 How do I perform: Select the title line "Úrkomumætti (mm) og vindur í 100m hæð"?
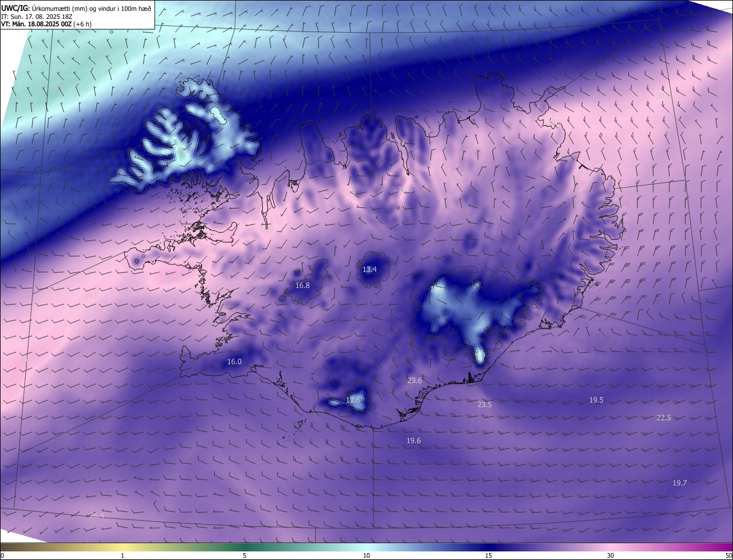point(91,7)
